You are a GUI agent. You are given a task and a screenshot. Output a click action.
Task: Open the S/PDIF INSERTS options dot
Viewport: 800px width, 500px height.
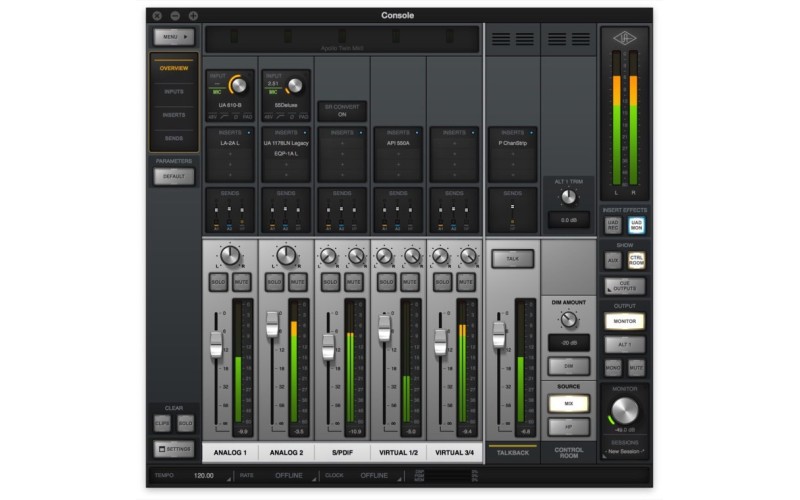[x=361, y=133]
